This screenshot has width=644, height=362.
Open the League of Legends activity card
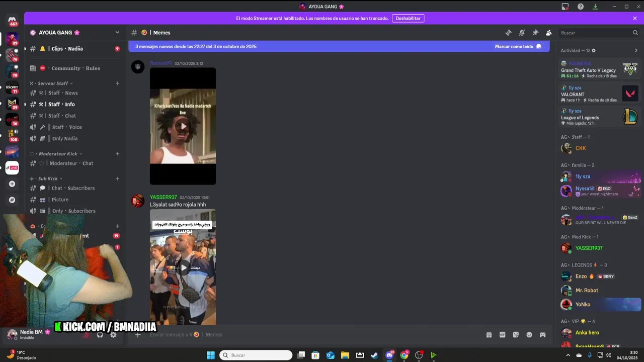599,117
